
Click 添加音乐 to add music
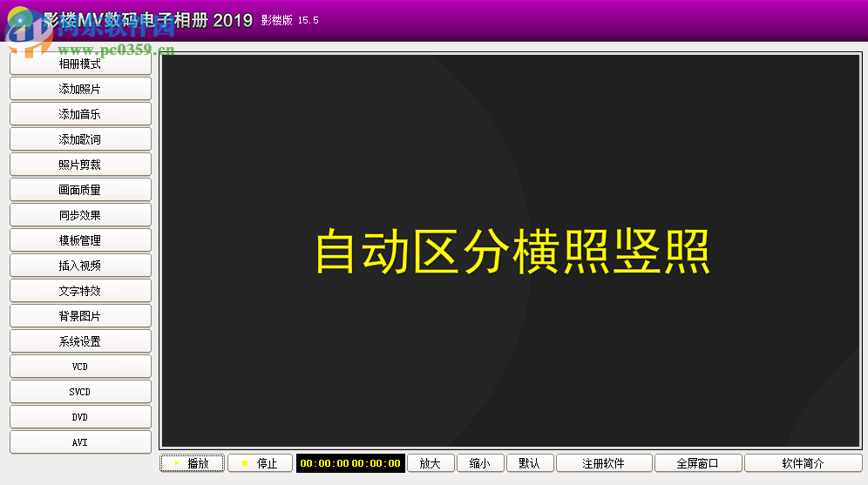(80, 114)
